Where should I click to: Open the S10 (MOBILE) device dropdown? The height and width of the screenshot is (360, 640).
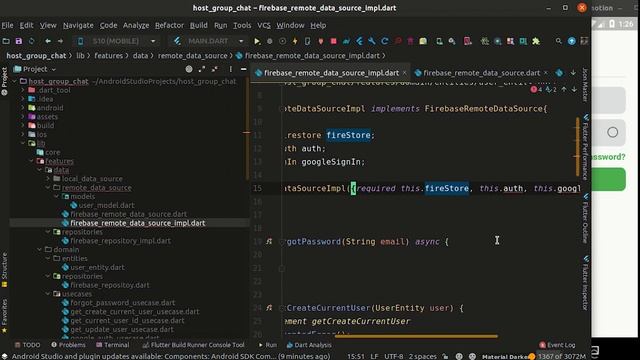(x=116, y=41)
